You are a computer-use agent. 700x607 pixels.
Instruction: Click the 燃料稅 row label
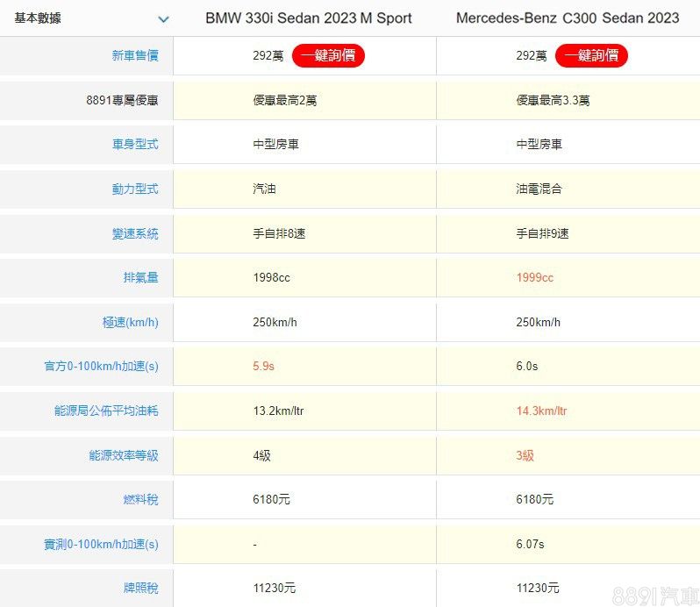[140, 499]
